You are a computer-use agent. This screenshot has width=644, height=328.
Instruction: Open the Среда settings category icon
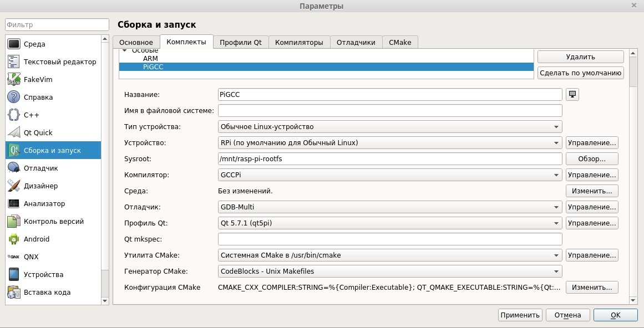click(x=14, y=44)
